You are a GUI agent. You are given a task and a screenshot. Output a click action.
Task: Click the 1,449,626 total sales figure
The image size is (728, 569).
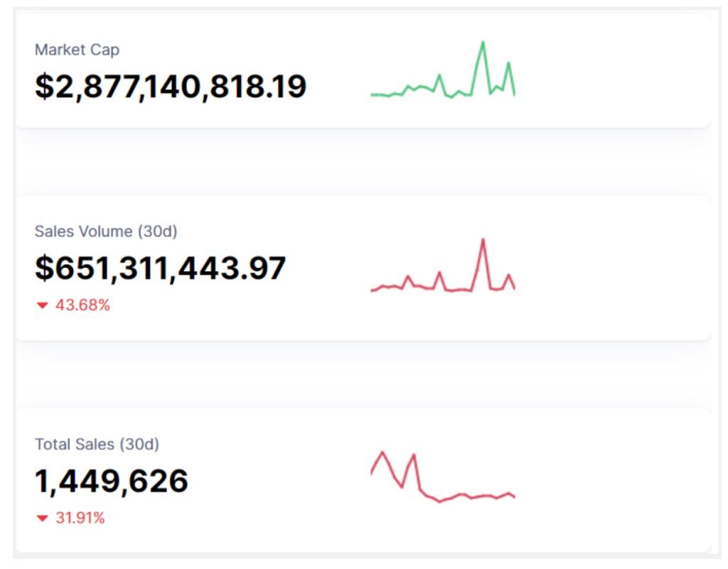click(x=112, y=481)
